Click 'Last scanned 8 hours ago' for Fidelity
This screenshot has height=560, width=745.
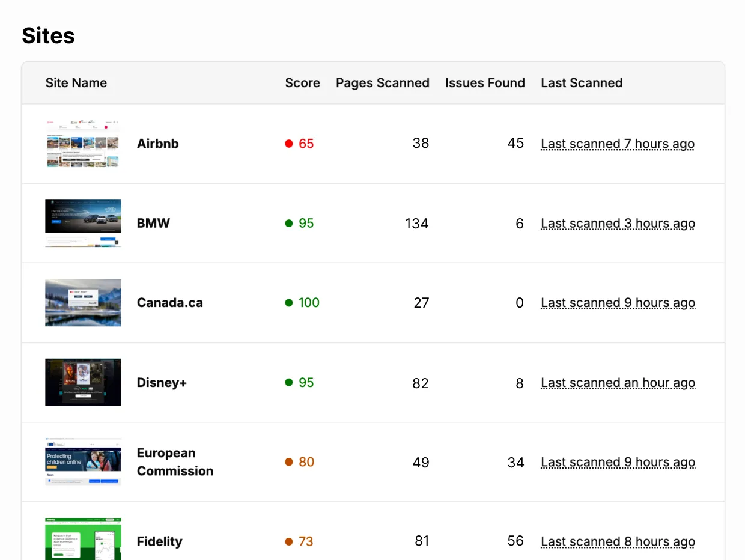(x=618, y=542)
